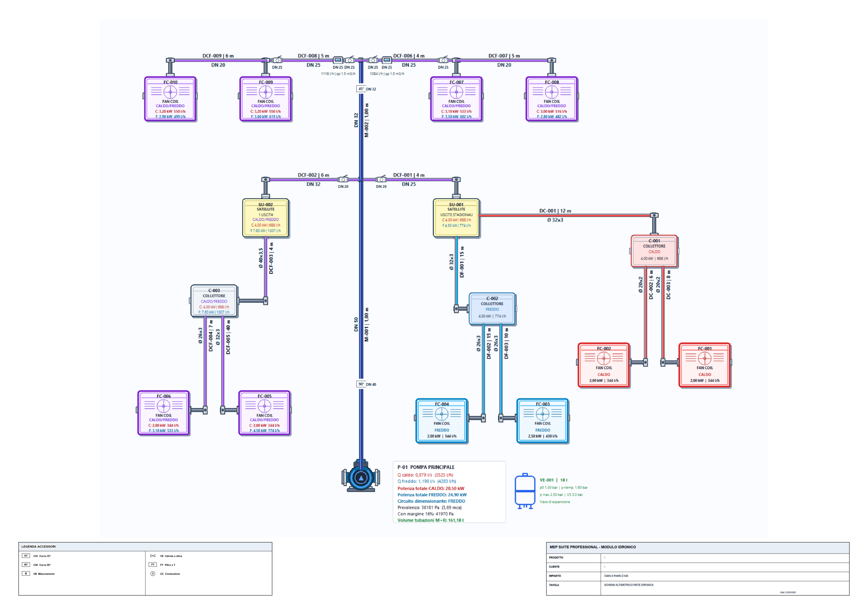This screenshot has width=868, height=614.
Task: Select the SU-002 satellite block
Action: point(266,218)
